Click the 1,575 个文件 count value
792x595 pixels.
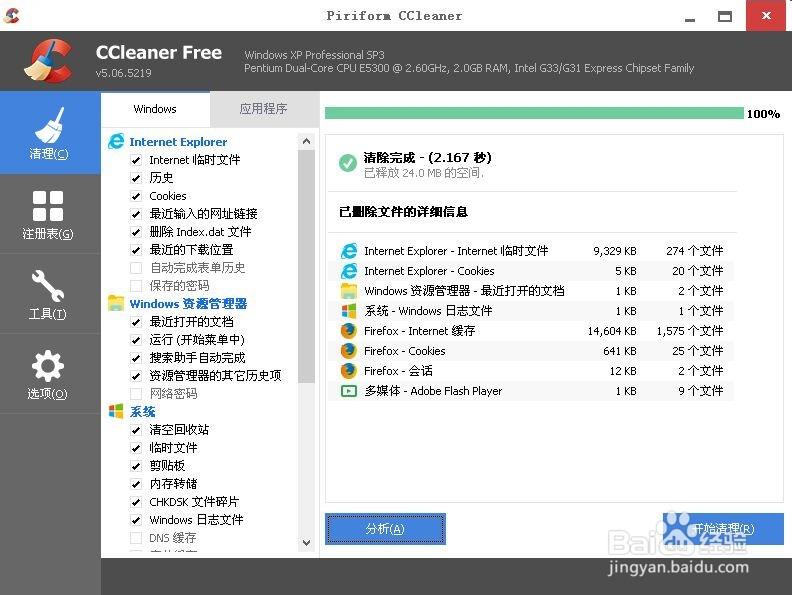point(689,331)
